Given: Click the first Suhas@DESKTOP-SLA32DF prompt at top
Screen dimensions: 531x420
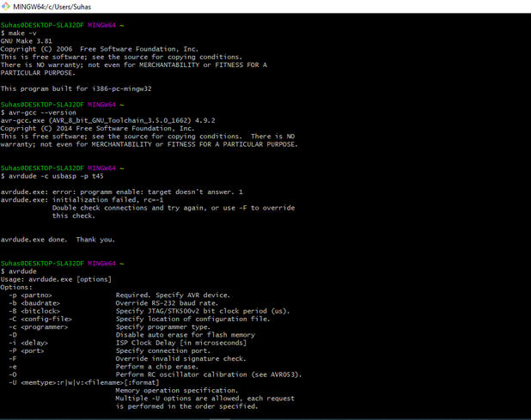Looking at the screenshot, I should click(62, 26).
